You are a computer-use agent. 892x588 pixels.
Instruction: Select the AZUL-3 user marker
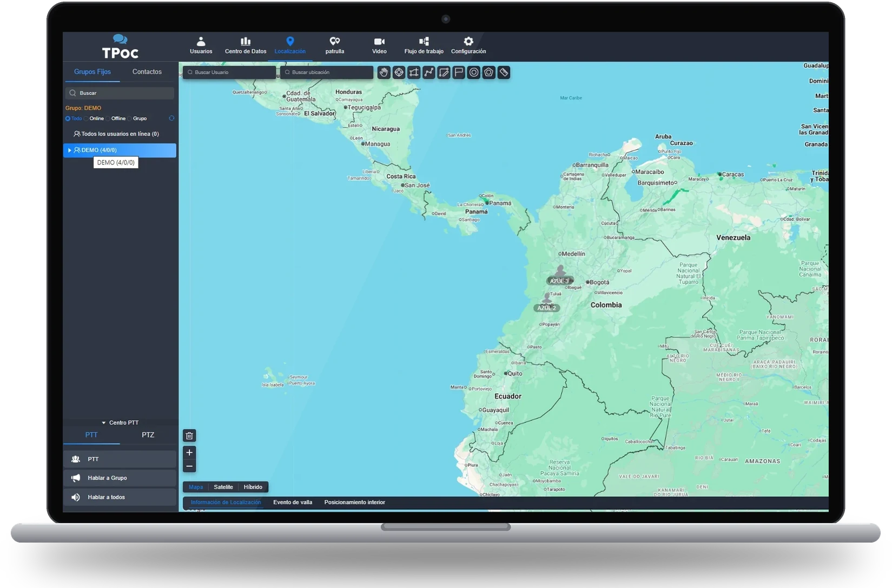560,276
